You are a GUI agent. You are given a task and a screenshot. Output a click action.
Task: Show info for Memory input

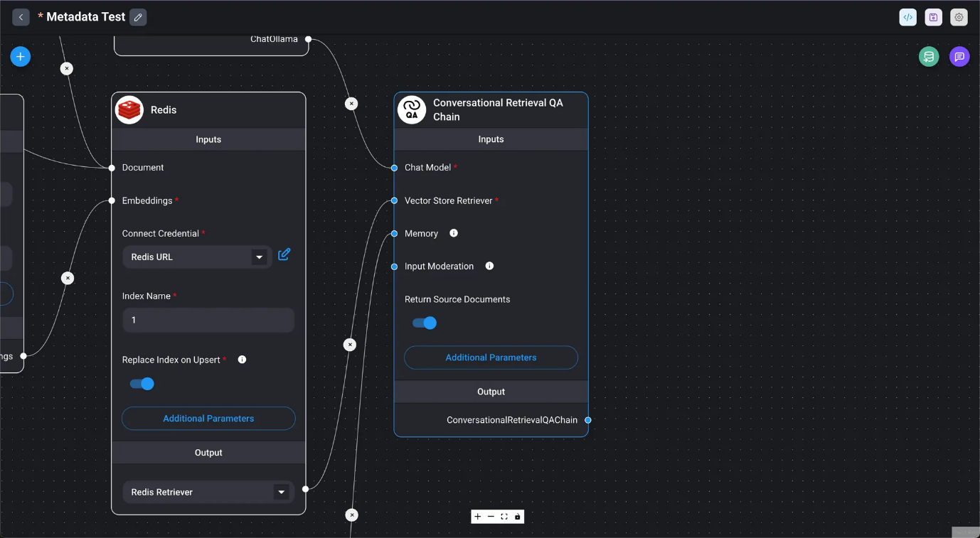click(454, 233)
